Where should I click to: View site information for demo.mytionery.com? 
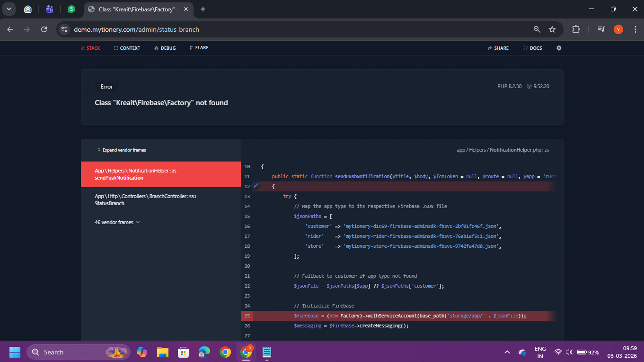pyautogui.click(x=64, y=29)
